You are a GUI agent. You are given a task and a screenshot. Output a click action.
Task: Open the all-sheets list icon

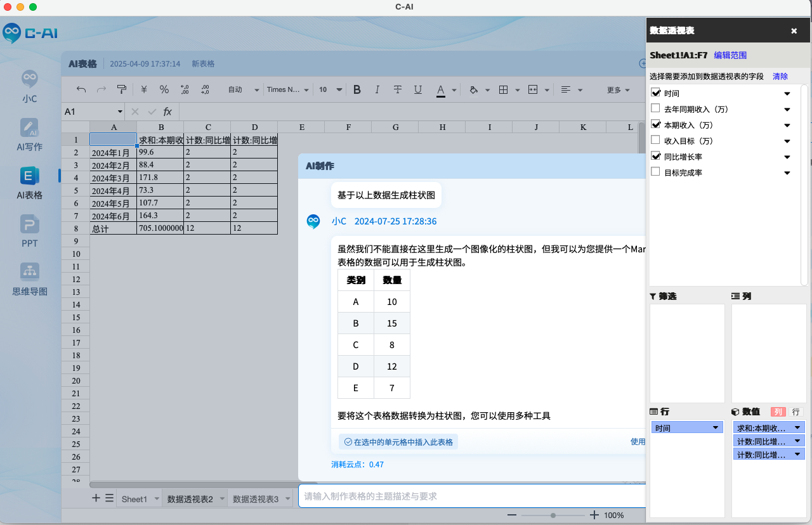(109, 498)
